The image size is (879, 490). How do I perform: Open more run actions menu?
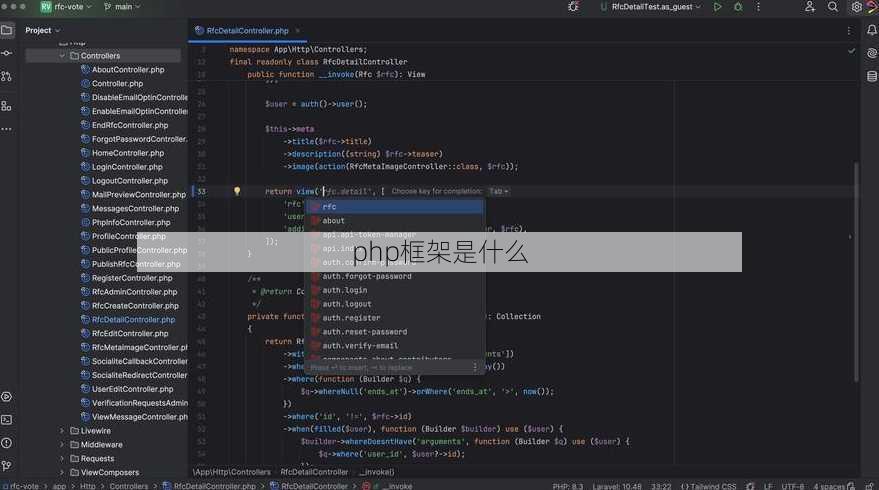(x=758, y=7)
